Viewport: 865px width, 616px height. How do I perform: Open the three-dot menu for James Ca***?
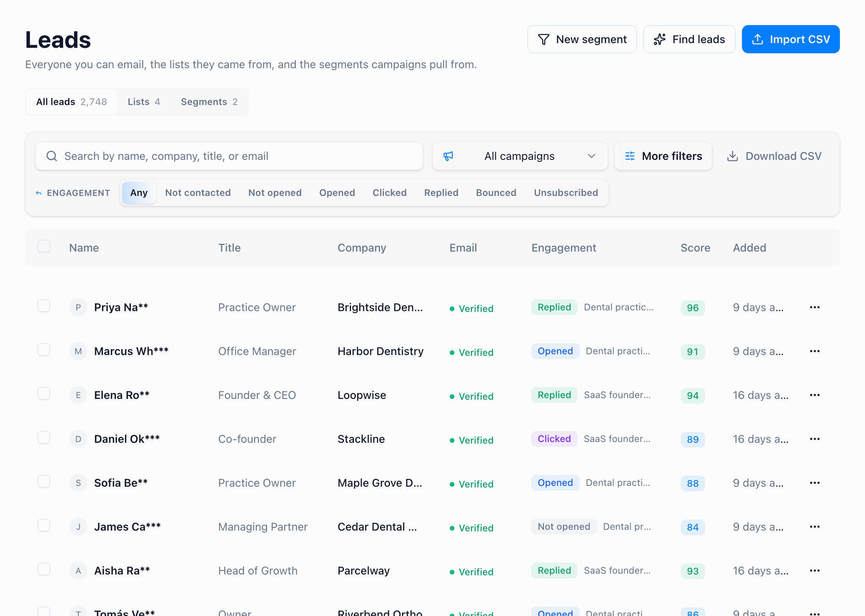[815, 527]
